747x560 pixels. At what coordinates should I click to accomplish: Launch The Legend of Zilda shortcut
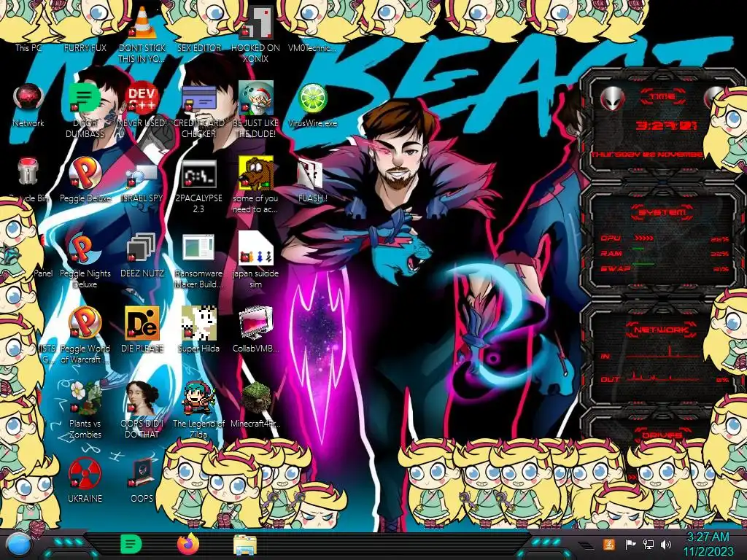pos(198,398)
